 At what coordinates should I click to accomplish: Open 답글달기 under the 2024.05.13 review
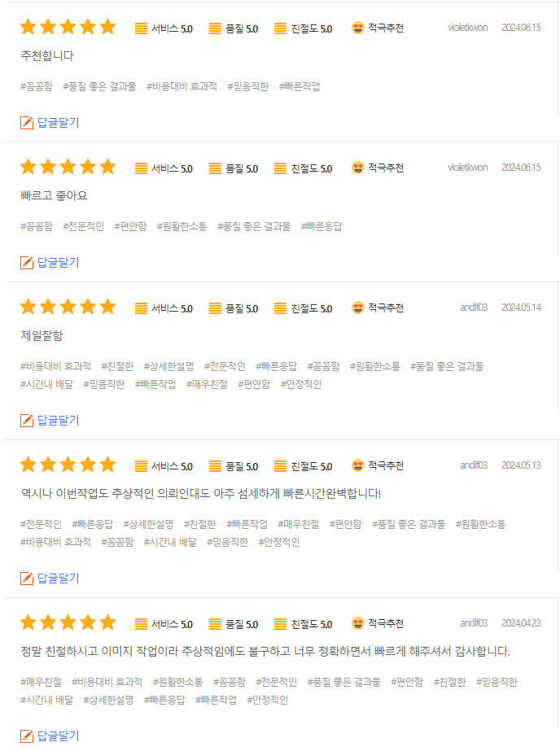tap(58, 578)
